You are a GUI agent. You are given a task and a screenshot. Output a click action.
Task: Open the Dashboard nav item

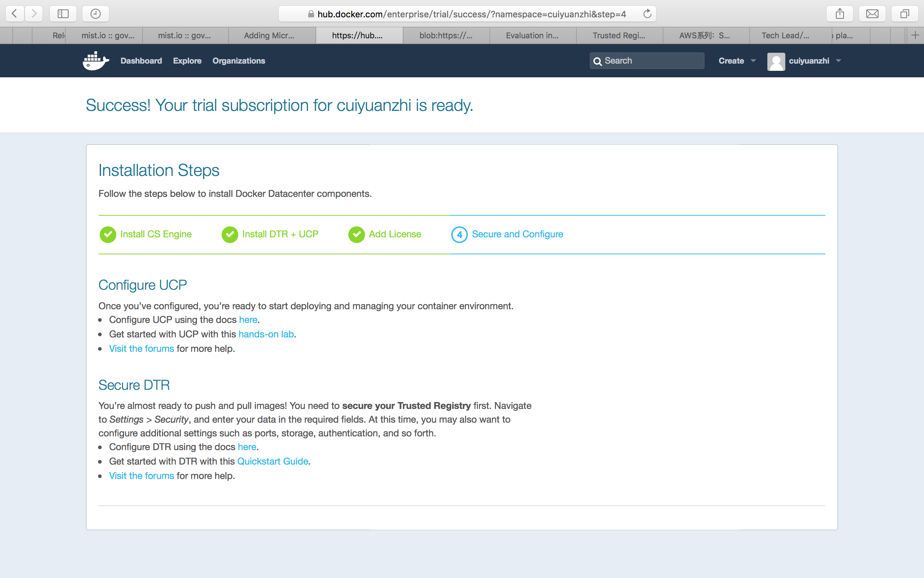click(141, 61)
